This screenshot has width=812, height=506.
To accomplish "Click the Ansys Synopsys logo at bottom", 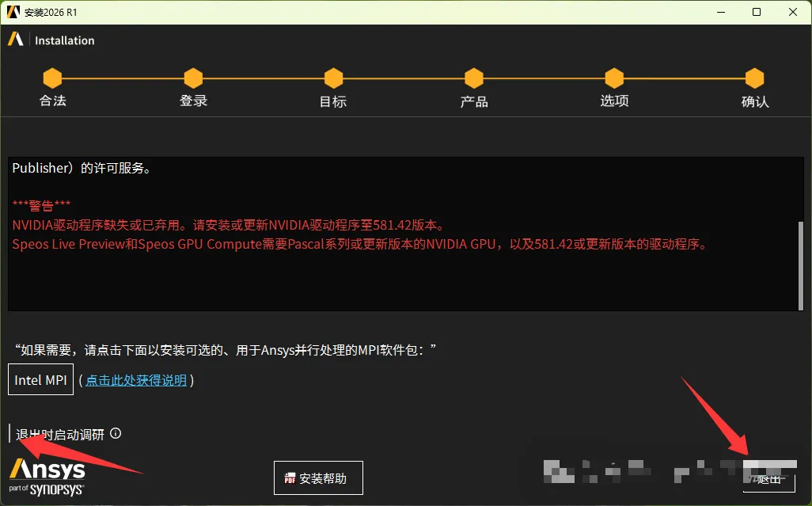I will pos(47,477).
